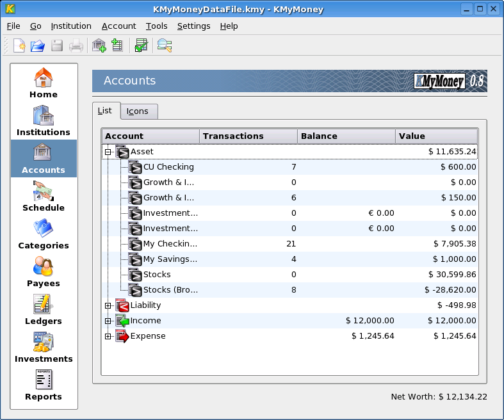Image resolution: width=504 pixels, height=420 pixels.
Task: Select Growth & I... row with 0 transactions
Action: (290, 182)
